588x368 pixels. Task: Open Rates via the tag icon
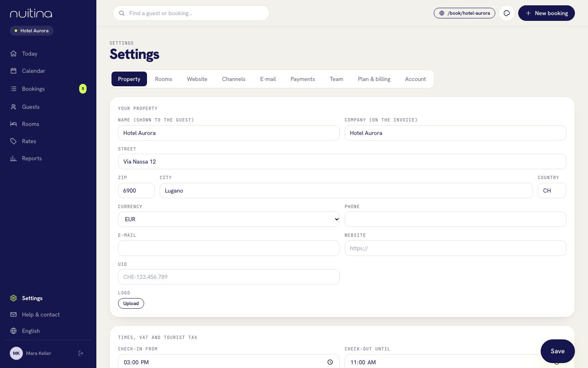[x=13, y=141]
